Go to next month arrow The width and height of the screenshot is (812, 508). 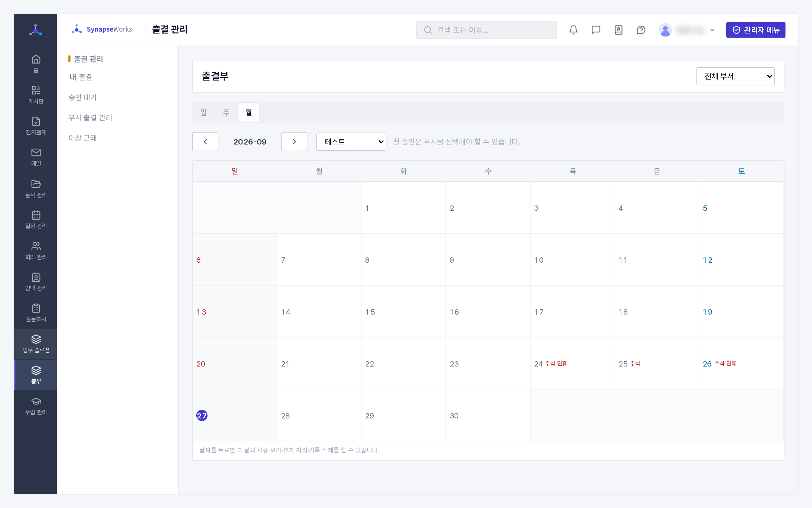click(294, 141)
